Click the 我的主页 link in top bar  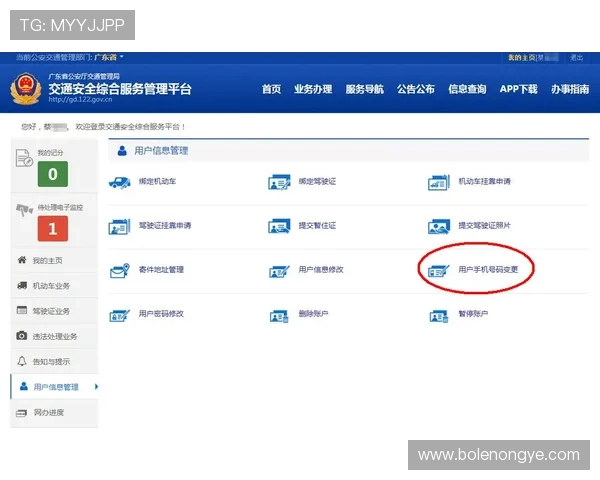(522, 57)
